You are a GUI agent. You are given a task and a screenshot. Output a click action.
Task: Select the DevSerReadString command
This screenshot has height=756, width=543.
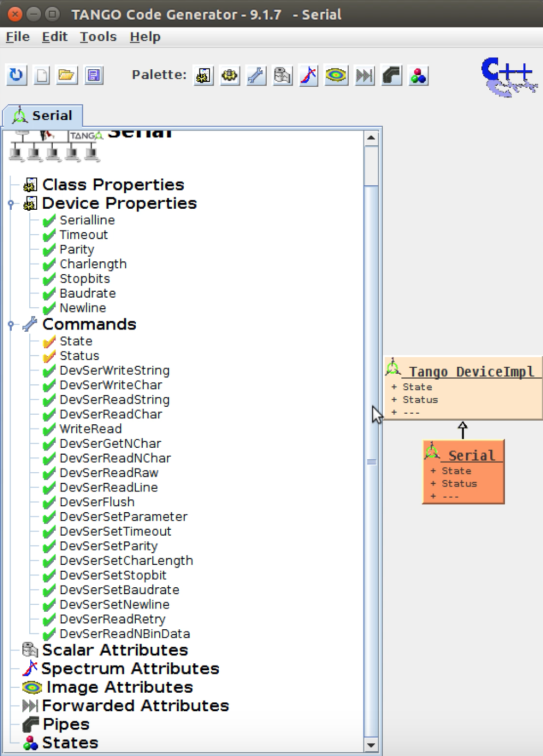(x=114, y=400)
